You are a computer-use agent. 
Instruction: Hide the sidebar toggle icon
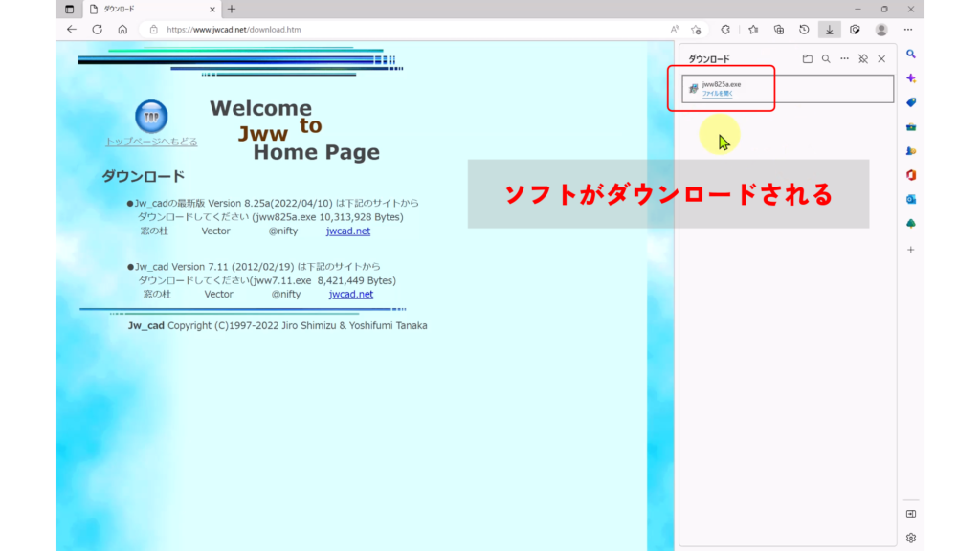[x=911, y=514]
